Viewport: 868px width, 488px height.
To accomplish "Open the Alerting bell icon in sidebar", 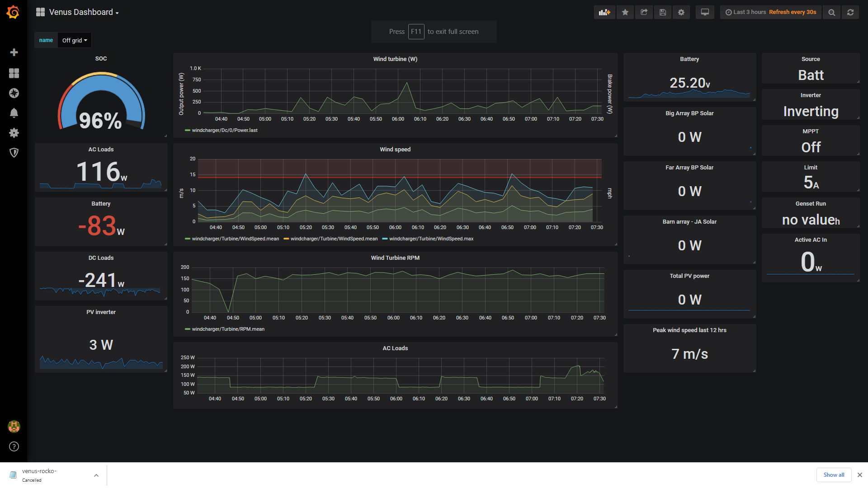I will coord(14,113).
